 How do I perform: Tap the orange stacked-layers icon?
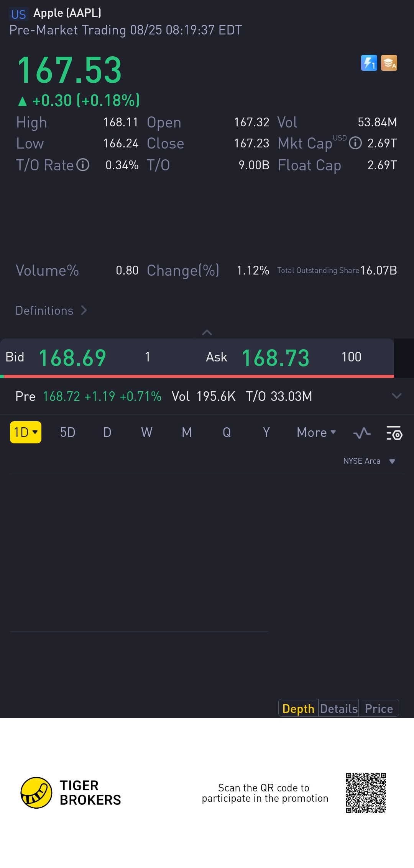pos(389,63)
